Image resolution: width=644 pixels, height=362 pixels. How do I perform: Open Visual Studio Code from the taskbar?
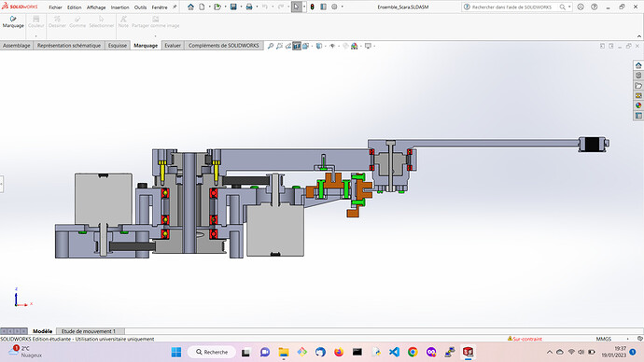394,352
